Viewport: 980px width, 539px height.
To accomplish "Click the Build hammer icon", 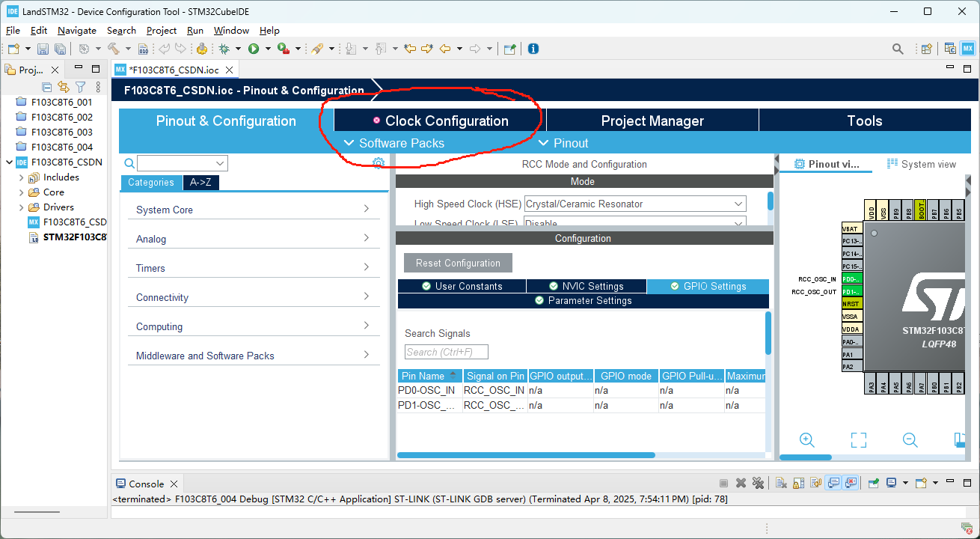I will point(114,49).
